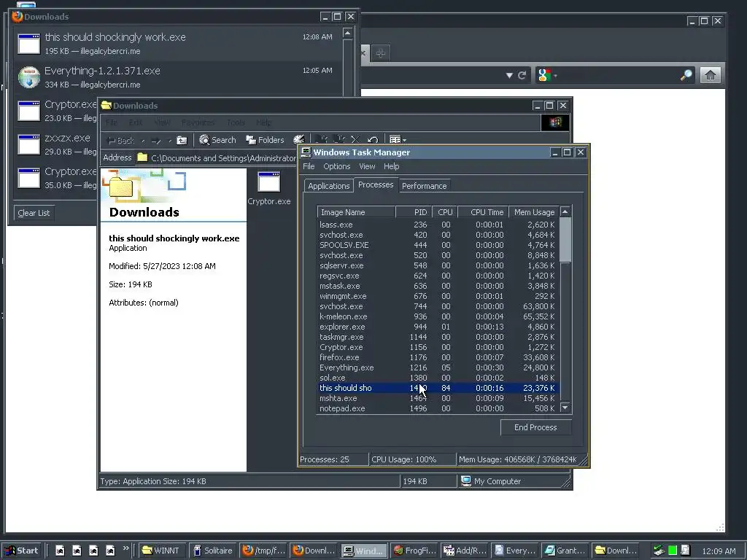Click the magnifier icon in Firefox search box

click(686, 75)
